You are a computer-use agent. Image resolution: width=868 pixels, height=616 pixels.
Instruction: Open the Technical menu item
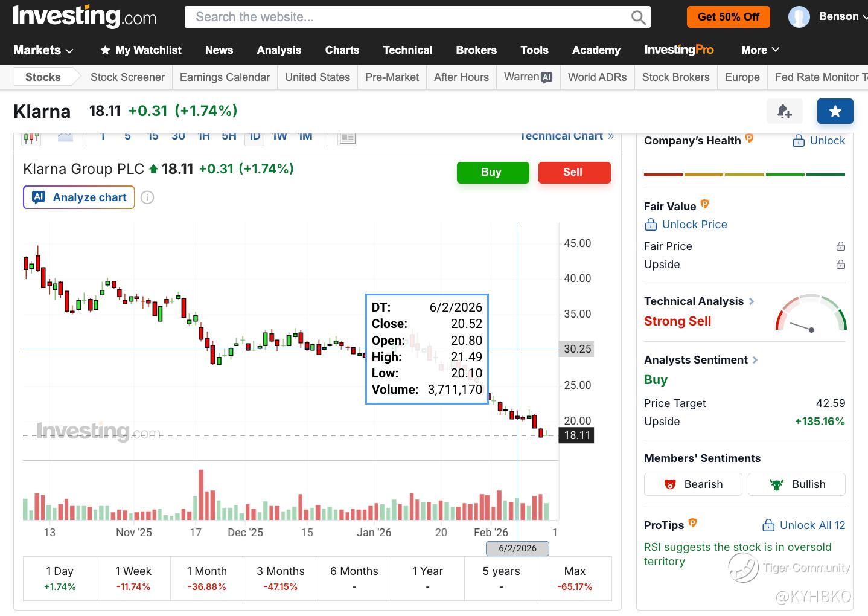pyautogui.click(x=408, y=50)
